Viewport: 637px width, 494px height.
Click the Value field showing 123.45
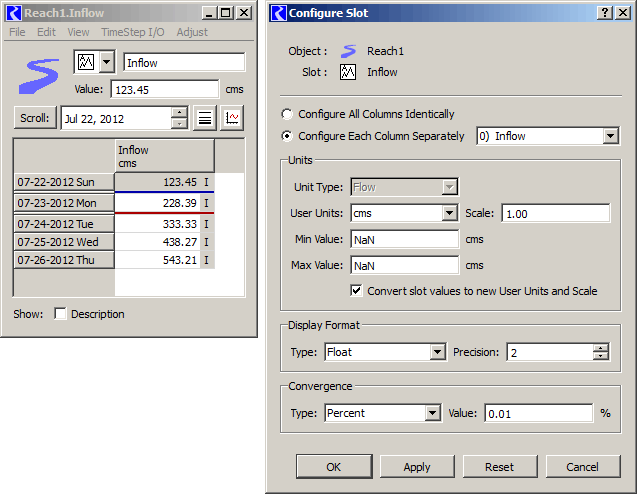click(165, 89)
